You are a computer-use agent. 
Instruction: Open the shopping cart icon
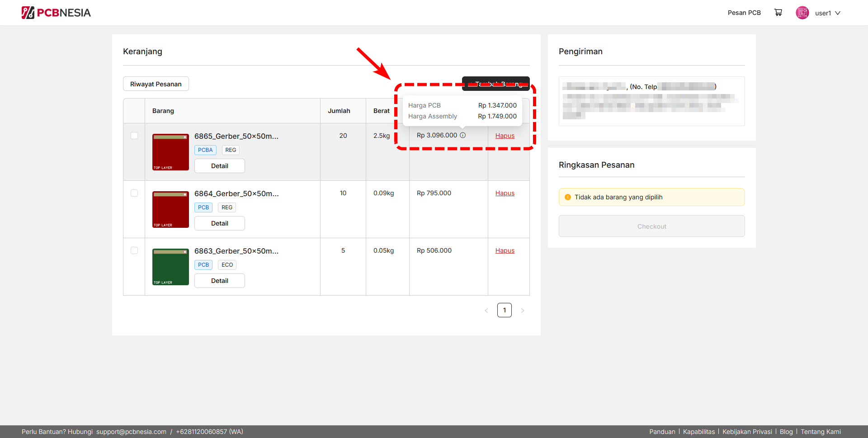click(x=778, y=13)
